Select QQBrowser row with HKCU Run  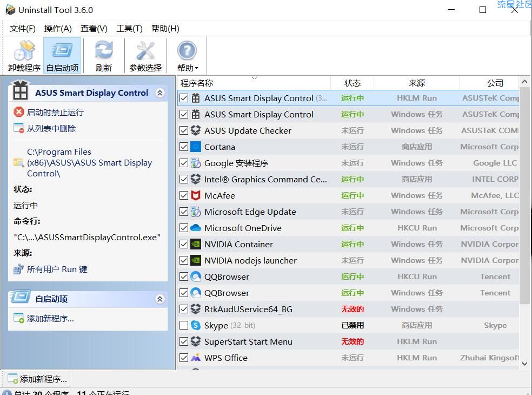[348, 276]
